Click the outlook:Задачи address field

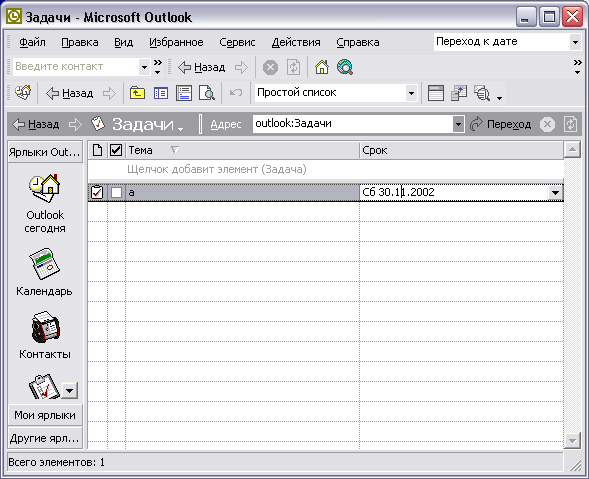[353, 124]
